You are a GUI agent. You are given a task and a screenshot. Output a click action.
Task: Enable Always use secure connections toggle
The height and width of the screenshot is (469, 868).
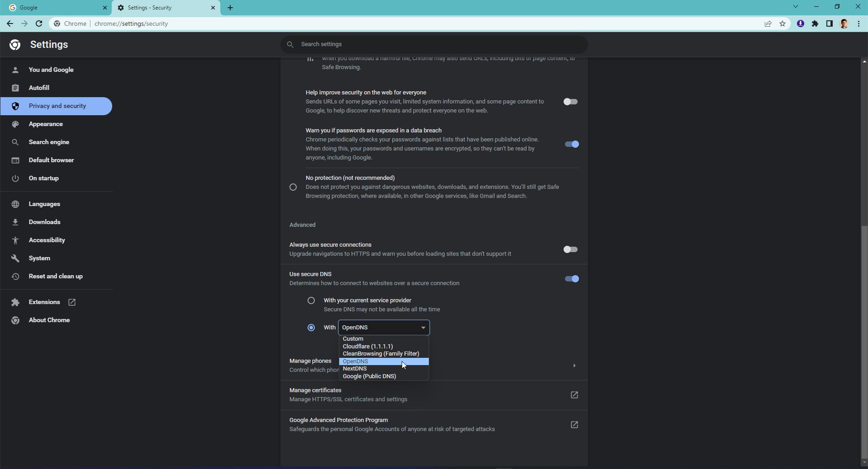(x=571, y=249)
